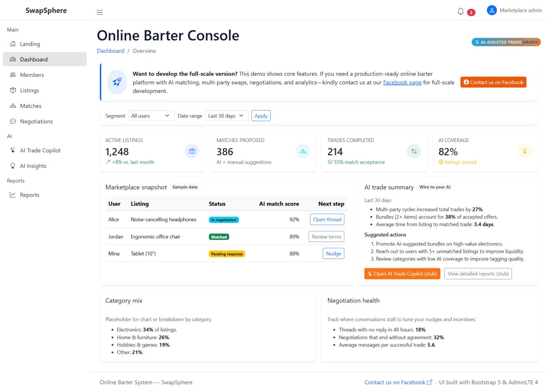Click the Sample data badge
The height and width of the screenshot is (392, 548).
point(185,187)
